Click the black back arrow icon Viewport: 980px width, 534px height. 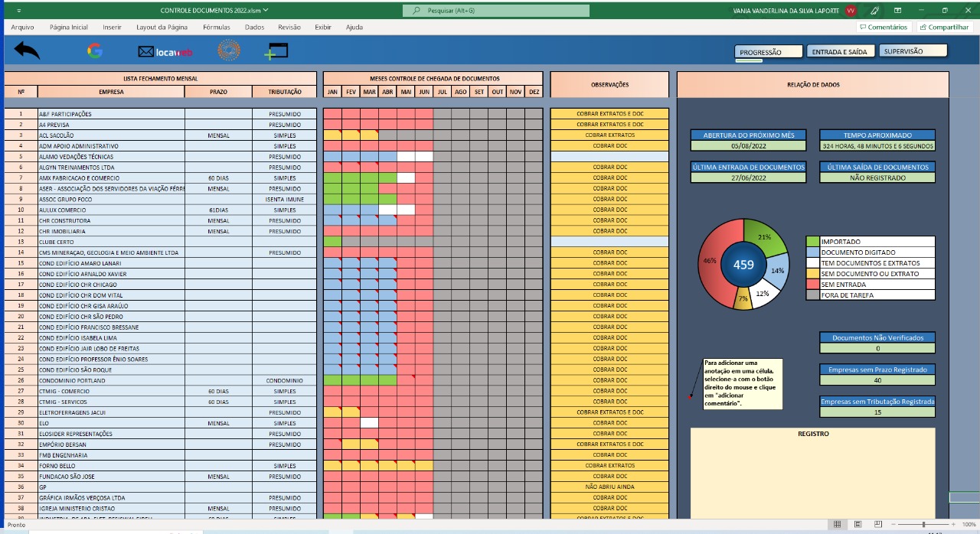(27, 50)
